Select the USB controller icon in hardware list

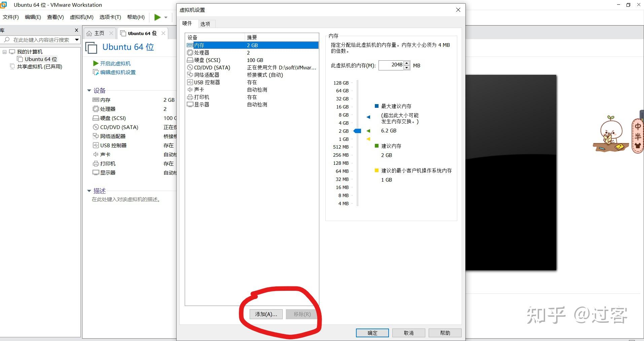[190, 82]
